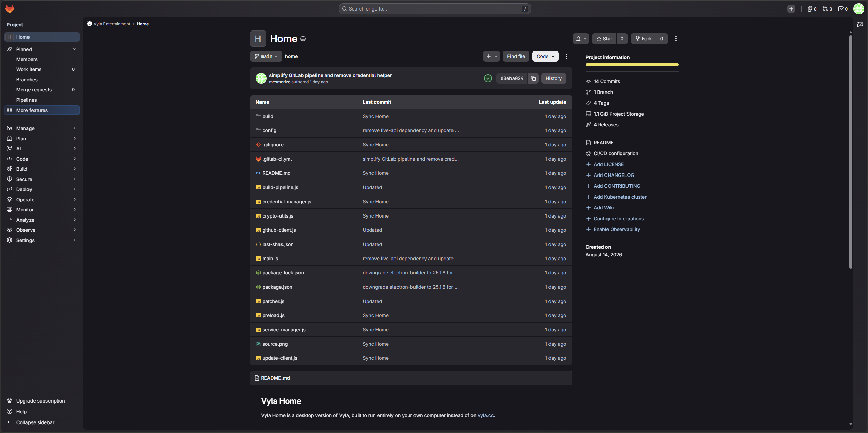Open the credential-manager.js file
Viewport: 868px width, 433px height.
[x=287, y=202]
